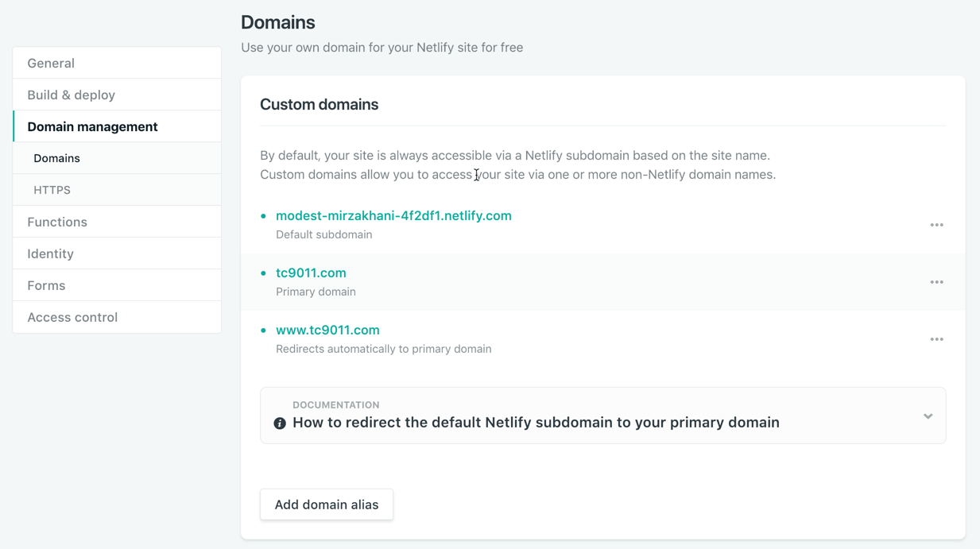Expand the documentation section chevron
The width and height of the screenshot is (980, 549).
coord(928,416)
